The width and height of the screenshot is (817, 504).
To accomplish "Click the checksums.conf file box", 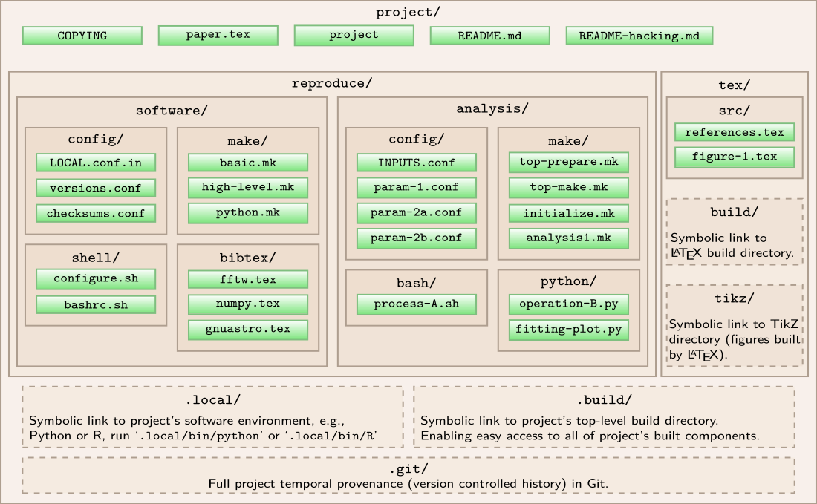I will click(x=96, y=213).
